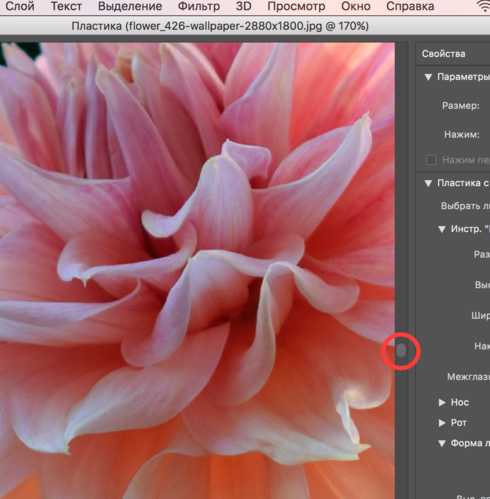Collapse the Параметры section triangle
This screenshot has width=490, height=499.
428,77
